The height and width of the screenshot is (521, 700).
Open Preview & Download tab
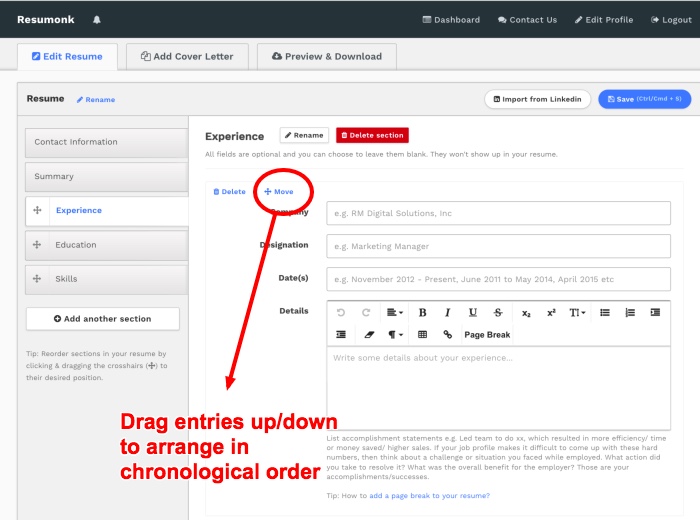327,57
